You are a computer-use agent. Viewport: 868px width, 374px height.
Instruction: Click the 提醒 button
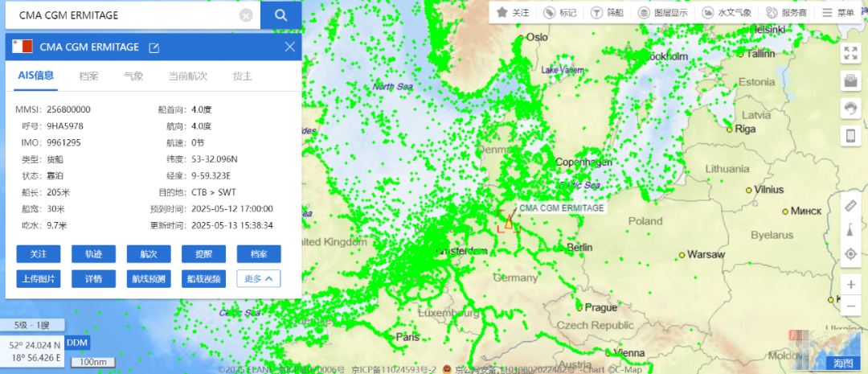coord(203,254)
